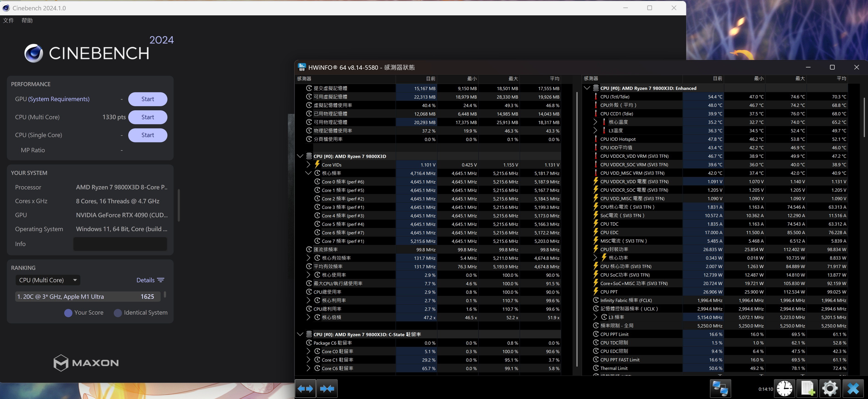Image resolution: width=868 pixels, height=399 pixels.
Task: Expand the L3 頻率 row
Action: pos(595,317)
